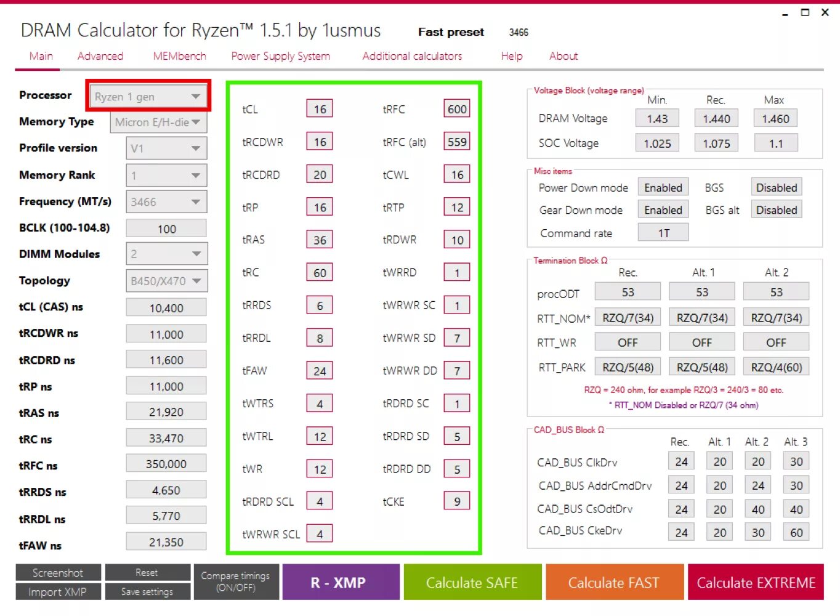Viewport: 840px width, 616px height.
Task: Close the DRAM Calculator window
Action: click(825, 12)
